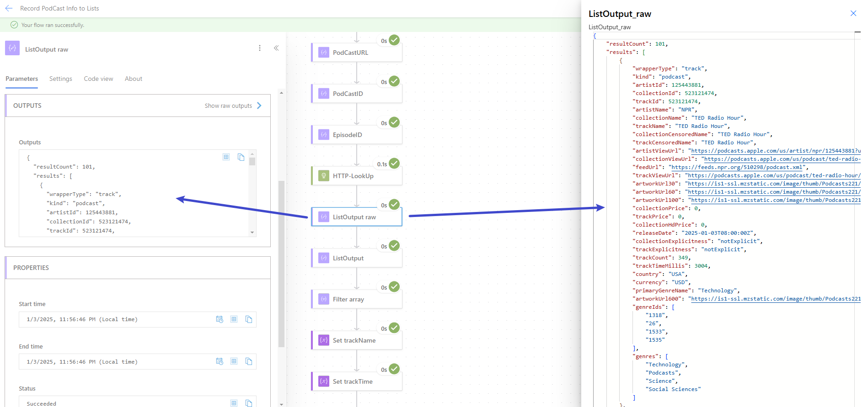Expand Show raw outputs chevron
This screenshot has width=868, height=407.
pos(259,106)
